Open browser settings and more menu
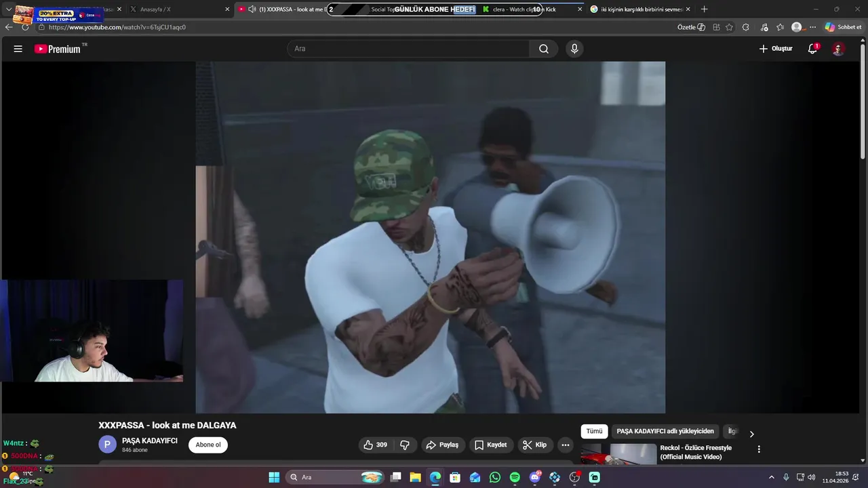The image size is (868, 488). (812, 27)
